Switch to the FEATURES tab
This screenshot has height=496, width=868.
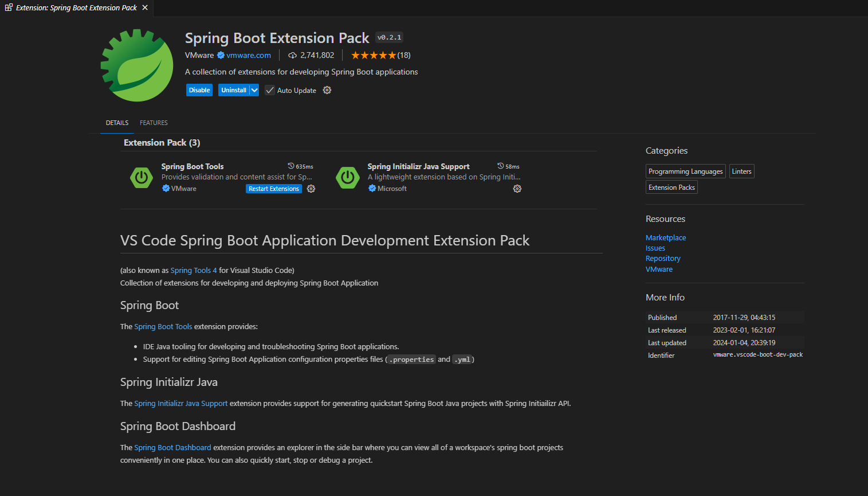(x=154, y=122)
